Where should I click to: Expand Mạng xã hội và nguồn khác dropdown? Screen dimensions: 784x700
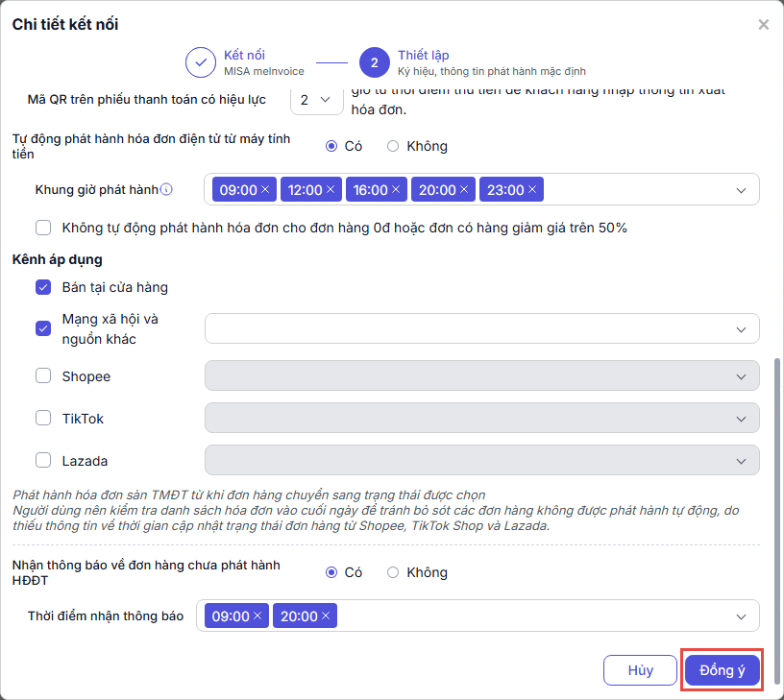pyautogui.click(x=741, y=328)
